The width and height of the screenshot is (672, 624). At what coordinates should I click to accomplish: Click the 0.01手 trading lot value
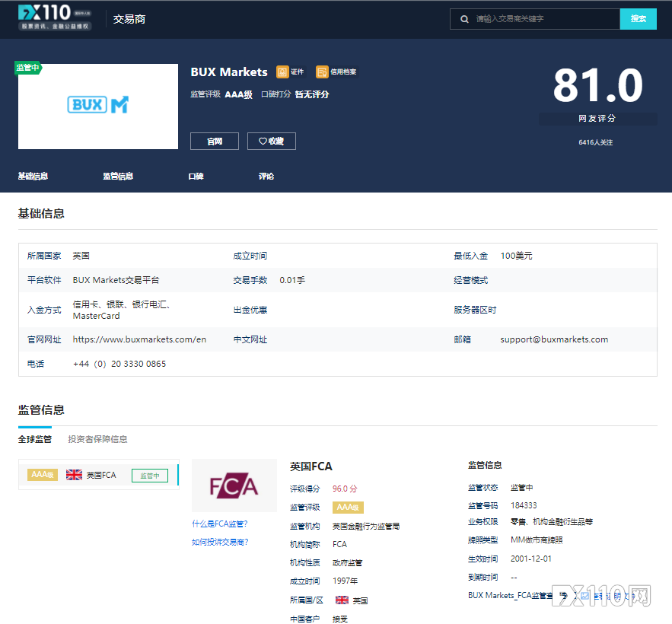[292, 280]
